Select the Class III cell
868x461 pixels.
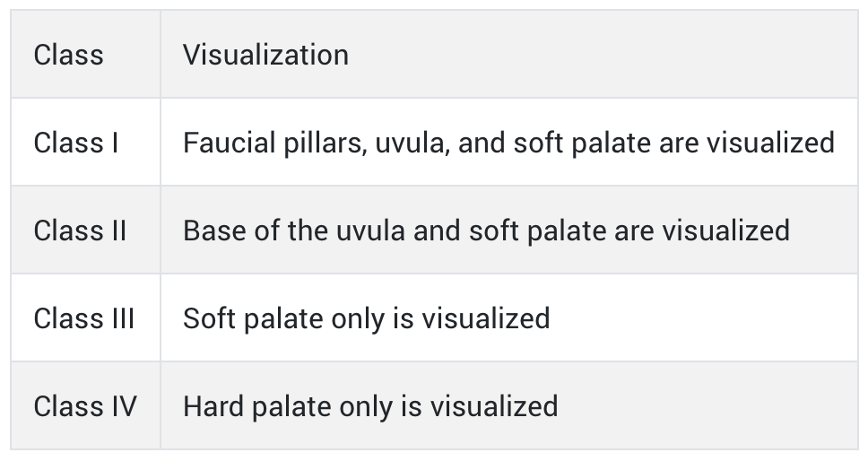pos(84,318)
